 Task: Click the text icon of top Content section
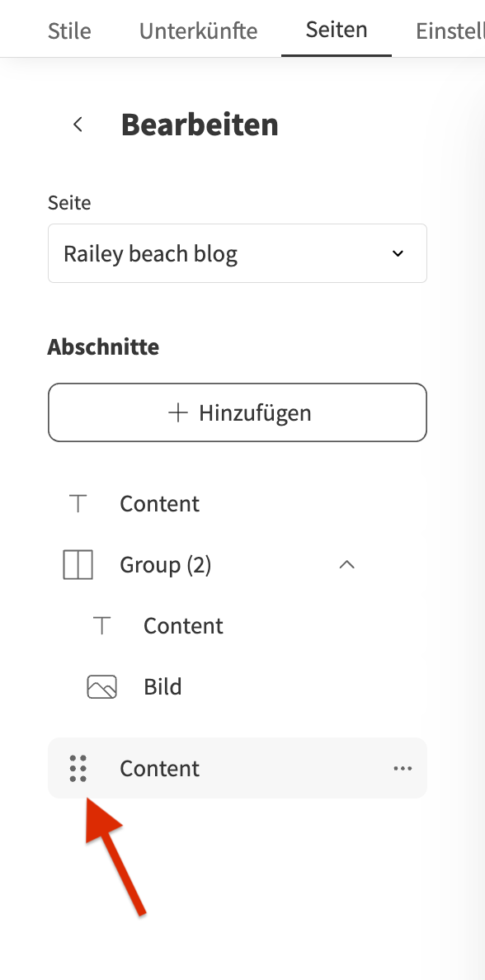[78, 504]
